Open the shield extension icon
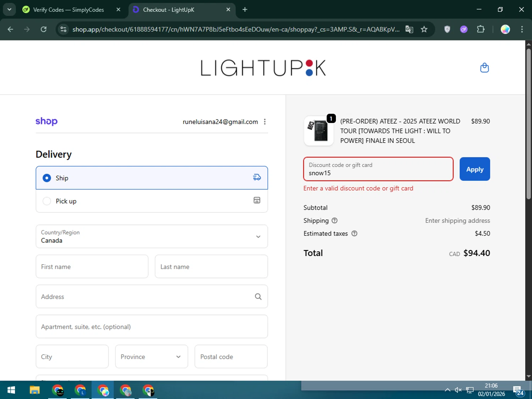 [x=447, y=29]
